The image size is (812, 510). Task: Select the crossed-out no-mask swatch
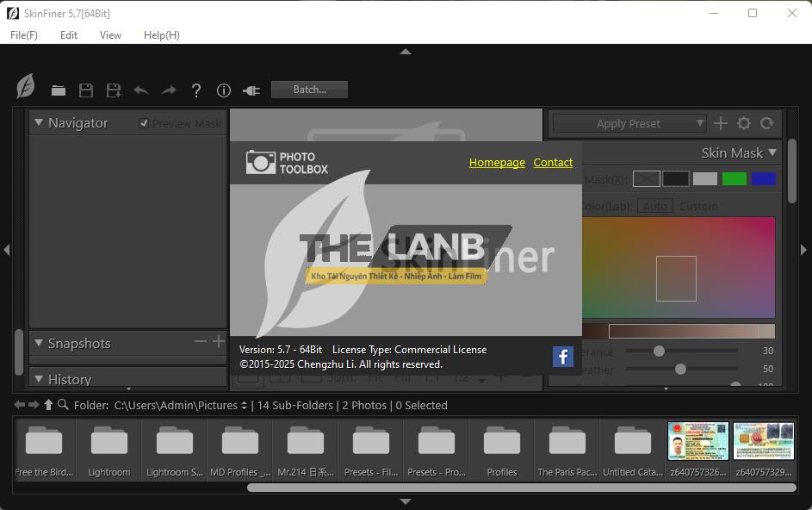tap(647, 179)
